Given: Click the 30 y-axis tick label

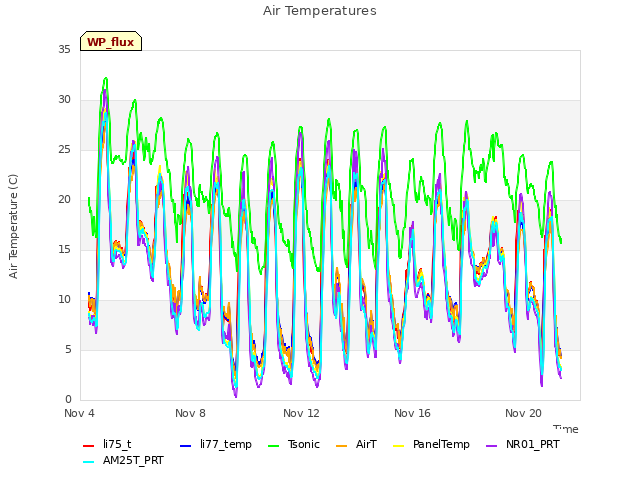Looking at the screenshot, I should (64, 99).
